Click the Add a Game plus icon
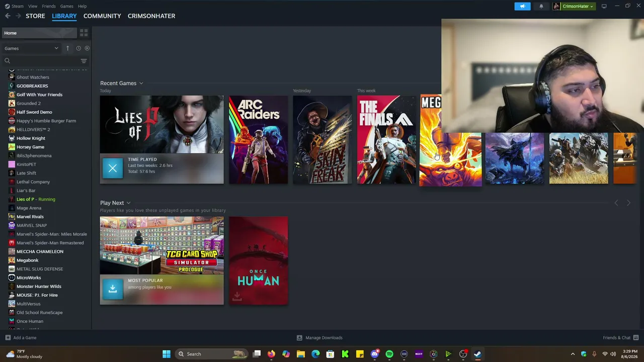The height and width of the screenshot is (362, 644). pos(8,338)
